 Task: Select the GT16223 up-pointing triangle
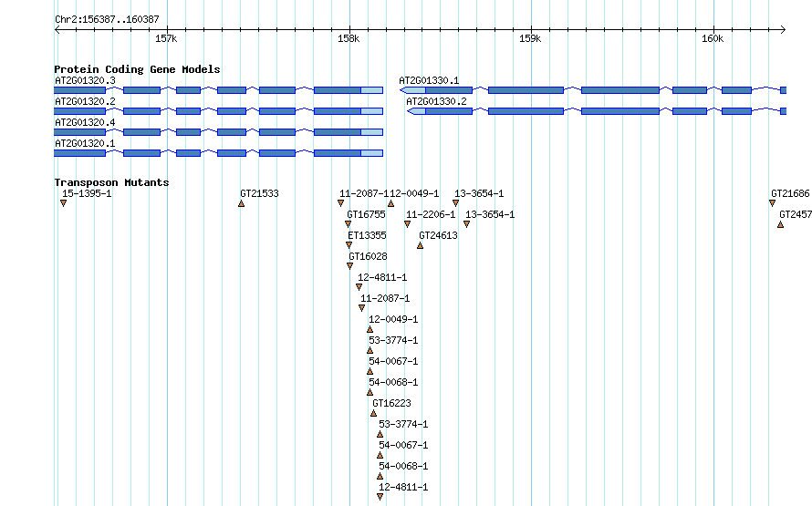coord(374,413)
